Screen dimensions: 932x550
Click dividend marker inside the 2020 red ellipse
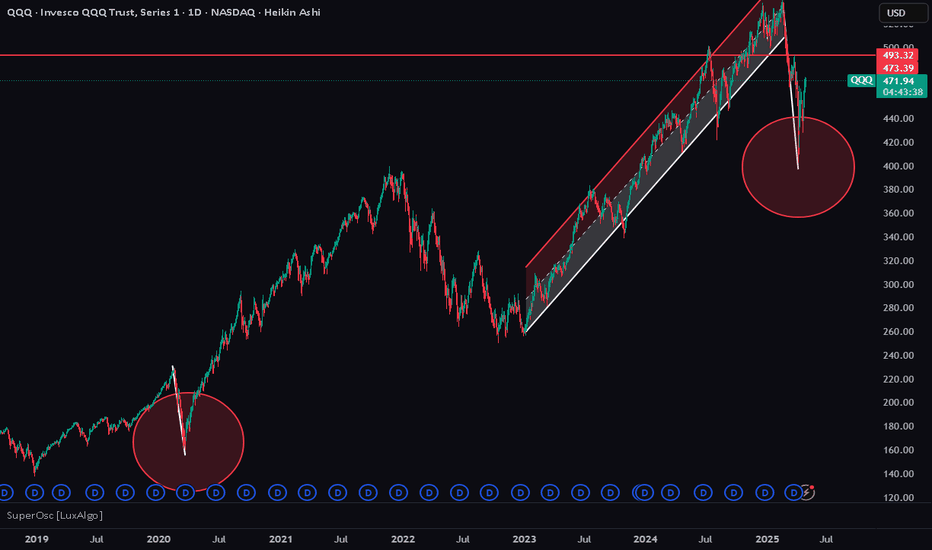coord(185,492)
